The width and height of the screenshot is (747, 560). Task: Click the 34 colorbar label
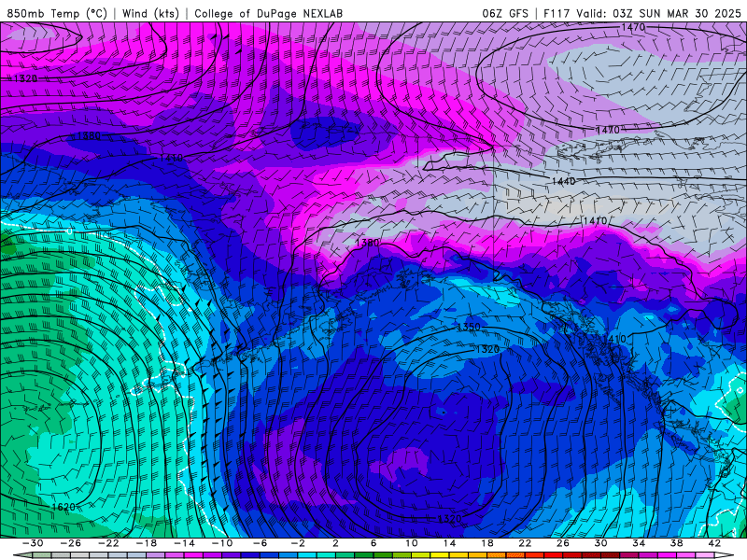639,543
